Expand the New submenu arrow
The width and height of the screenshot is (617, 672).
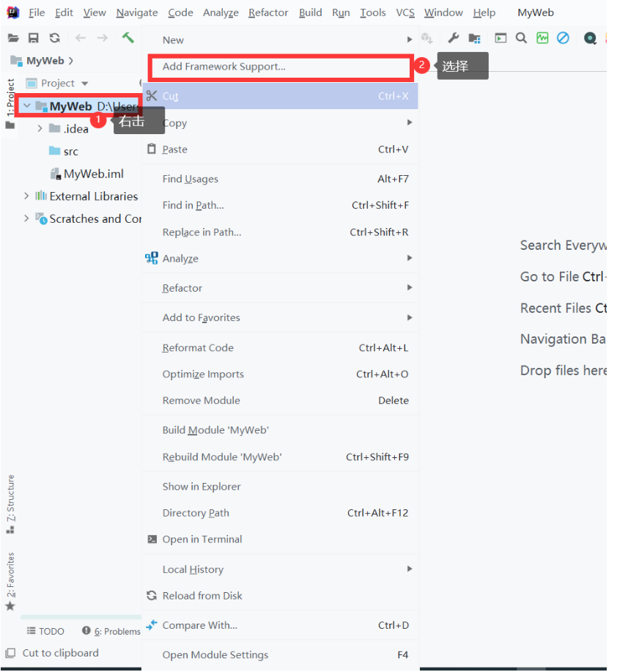click(410, 40)
